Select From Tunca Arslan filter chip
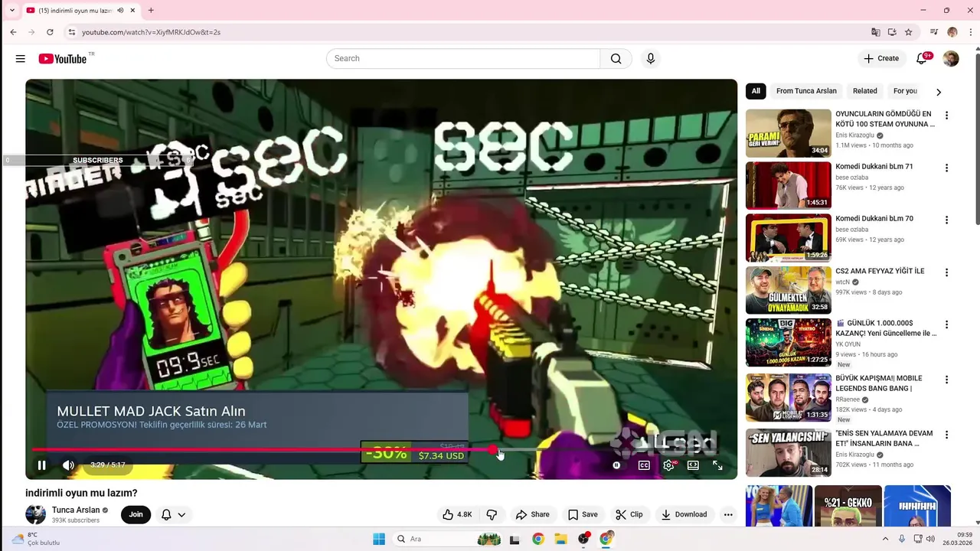The width and height of the screenshot is (980, 551). 806,91
